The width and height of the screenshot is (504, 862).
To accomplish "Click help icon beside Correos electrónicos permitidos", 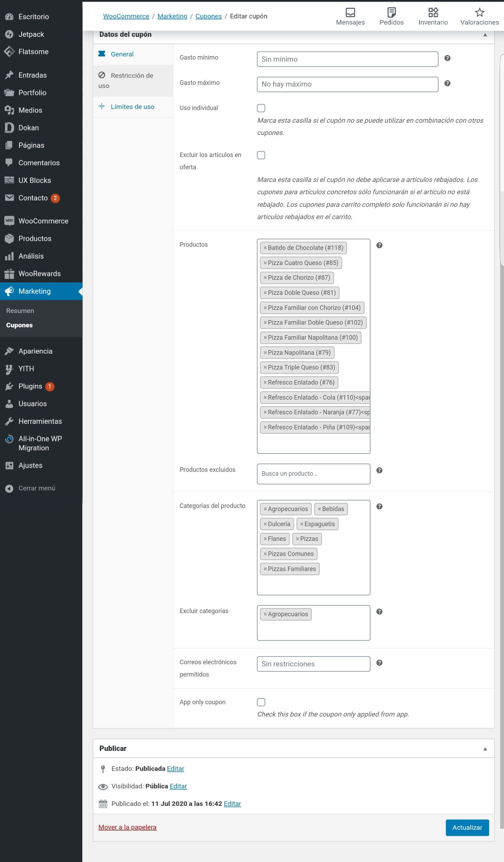I will pos(379,663).
